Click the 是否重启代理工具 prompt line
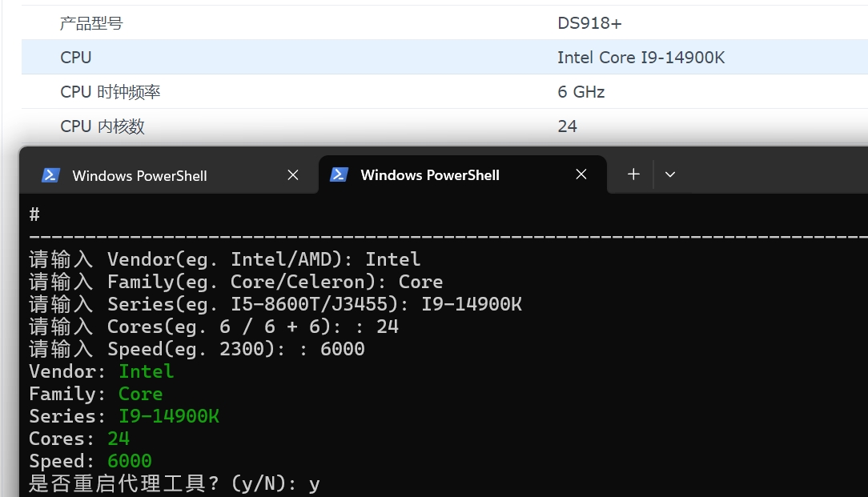The height and width of the screenshot is (497, 868). coord(175,483)
